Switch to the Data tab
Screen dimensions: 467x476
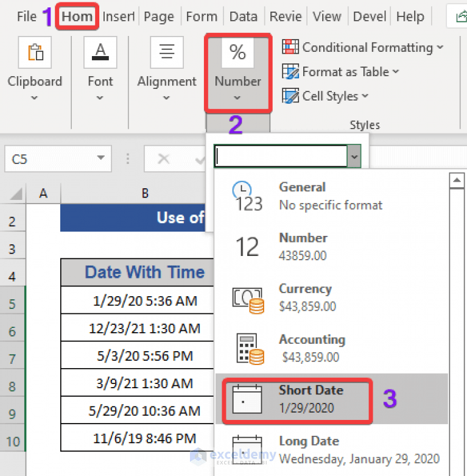click(x=243, y=16)
